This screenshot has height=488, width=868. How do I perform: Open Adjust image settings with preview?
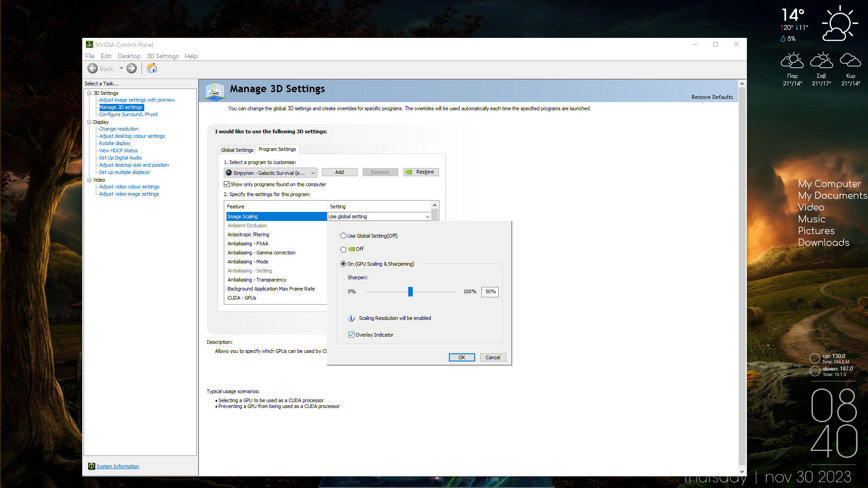pyautogui.click(x=137, y=100)
